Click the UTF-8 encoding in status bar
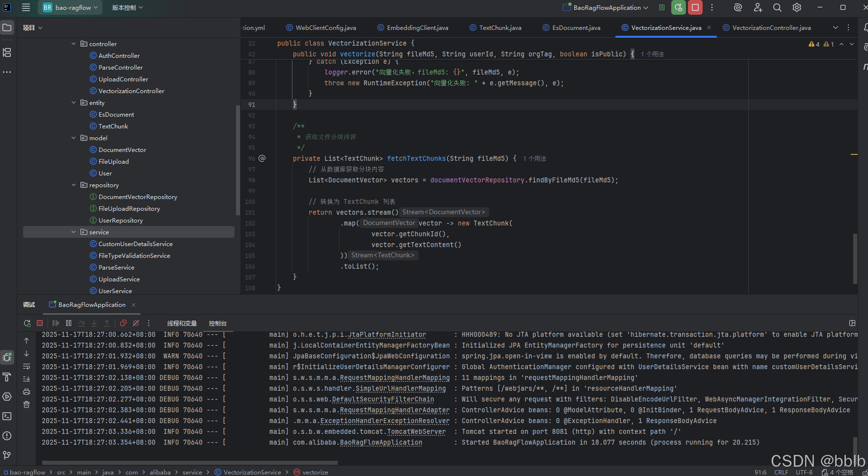 [x=804, y=472]
